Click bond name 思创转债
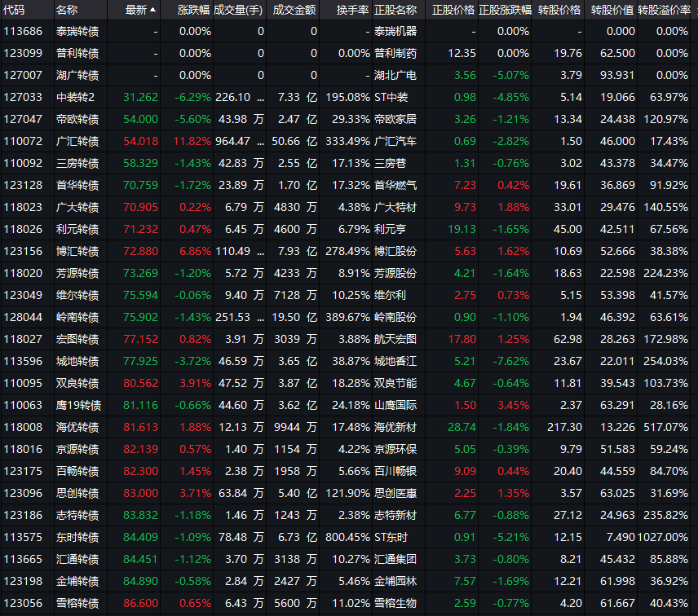 click(77, 493)
